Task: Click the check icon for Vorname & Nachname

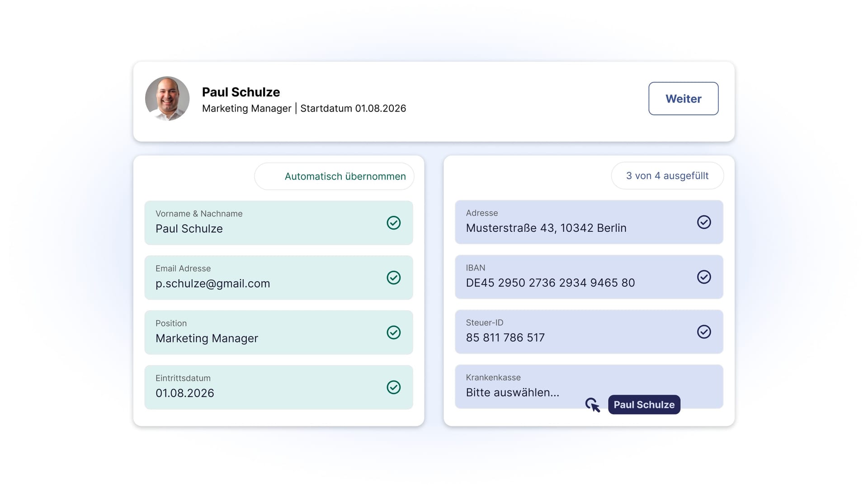Action: coord(393,223)
